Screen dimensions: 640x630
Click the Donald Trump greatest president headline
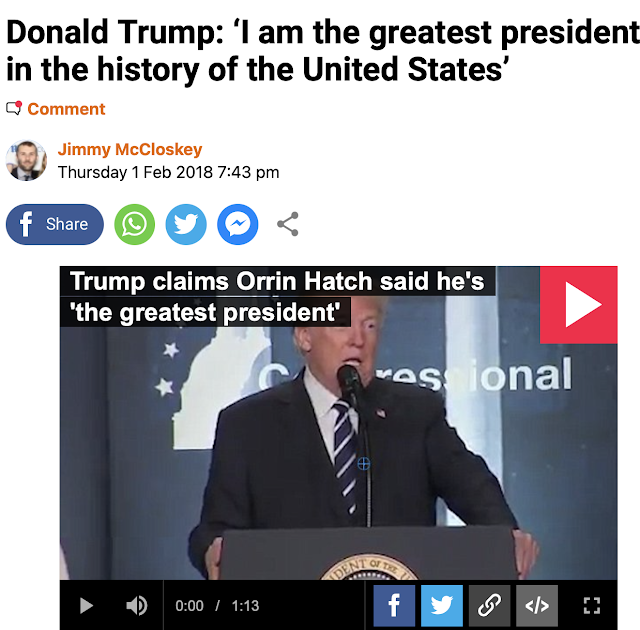click(322, 51)
